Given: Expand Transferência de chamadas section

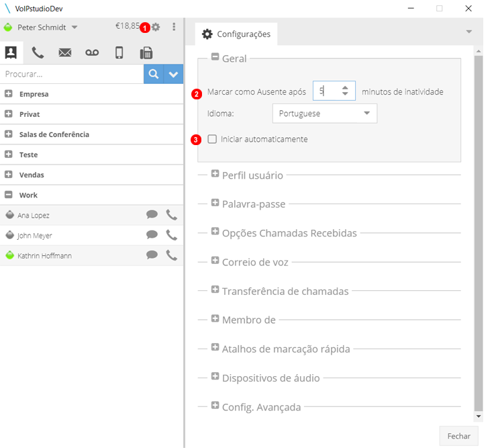Looking at the screenshot, I should pyautogui.click(x=215, y=289).
